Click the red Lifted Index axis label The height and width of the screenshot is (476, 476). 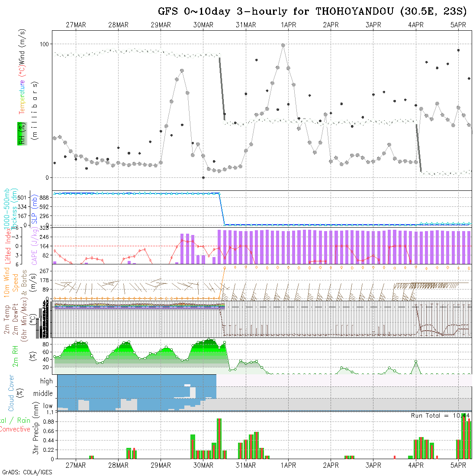coord(8,246)
